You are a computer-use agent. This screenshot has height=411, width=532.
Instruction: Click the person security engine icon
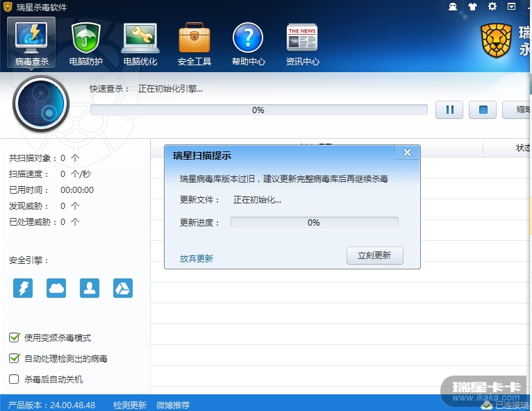(x=90, y=288)
